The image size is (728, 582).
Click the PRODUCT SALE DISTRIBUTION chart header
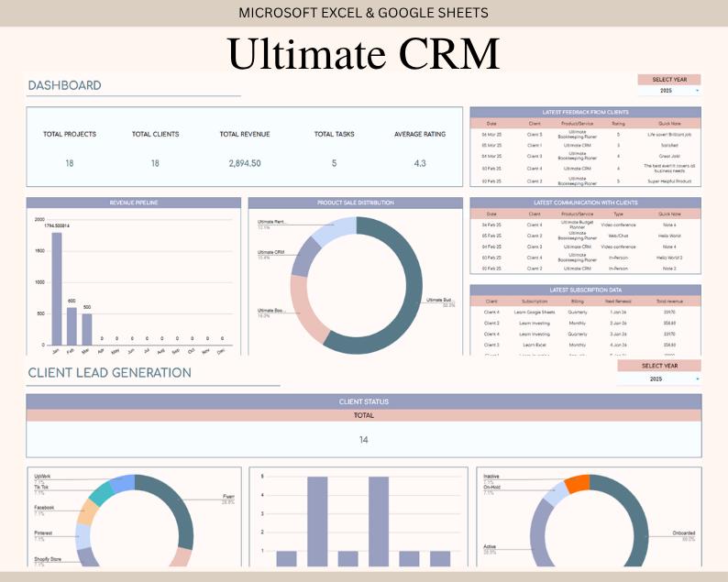[356, 203]
